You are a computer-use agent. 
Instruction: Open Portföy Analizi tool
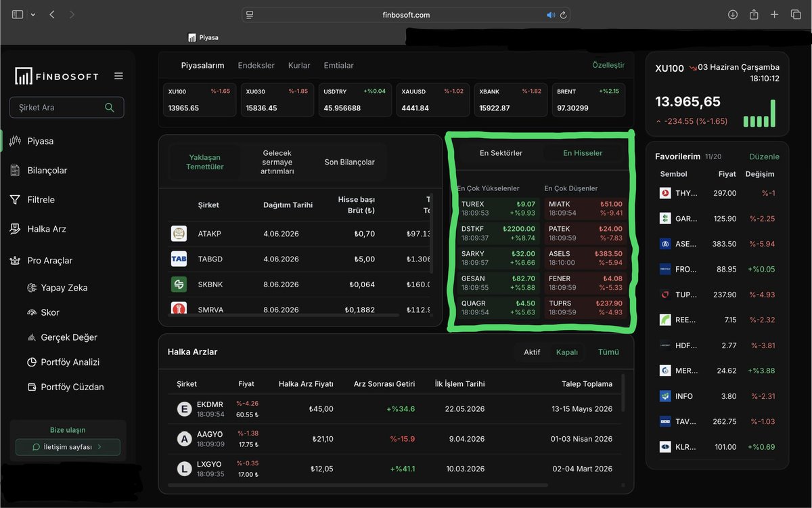tap(70, 362)
